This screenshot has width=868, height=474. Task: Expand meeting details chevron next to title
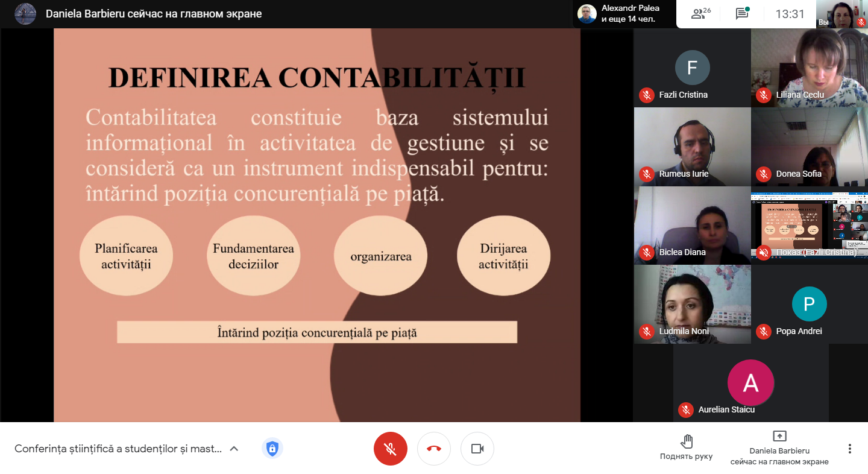234,449
